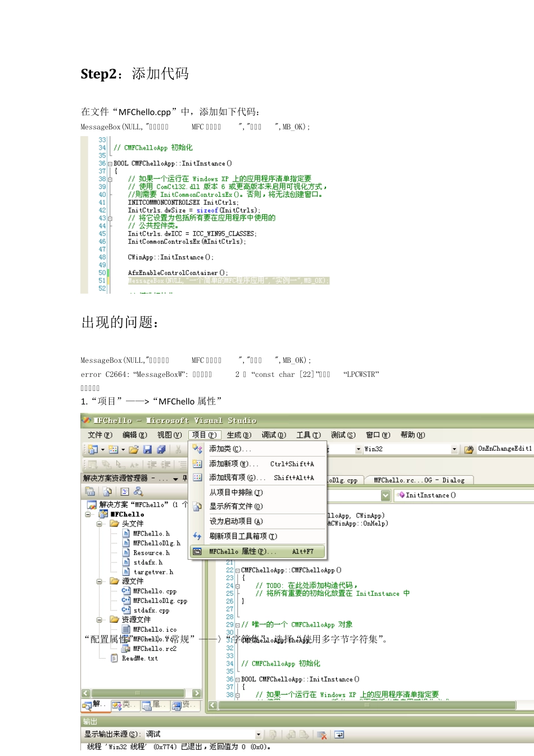Click Solution Explorer scrollbar left arrow

tap(86, 693)
